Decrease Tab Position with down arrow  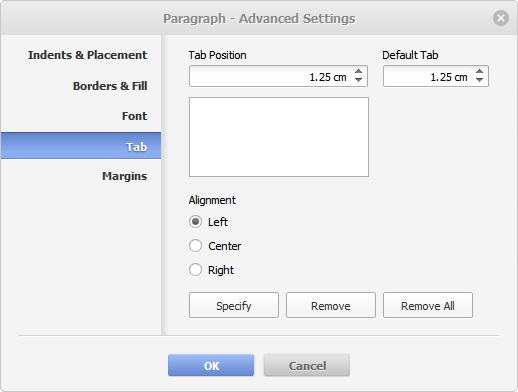358,80
